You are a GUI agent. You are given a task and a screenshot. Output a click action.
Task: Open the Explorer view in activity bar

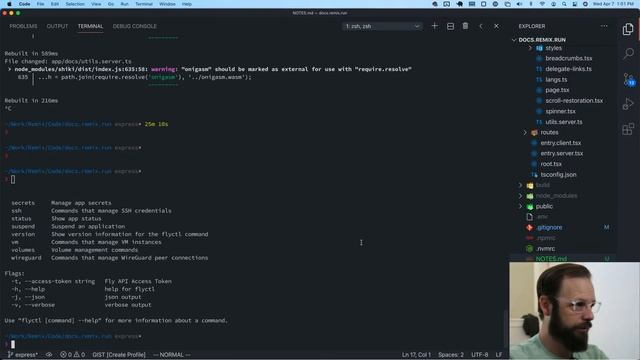[x=628, y=29]
